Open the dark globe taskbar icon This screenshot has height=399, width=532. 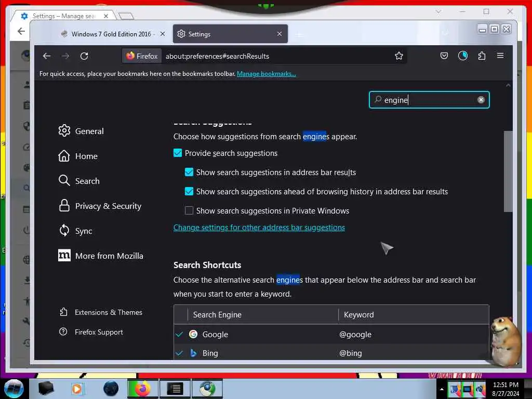(111, 389)
